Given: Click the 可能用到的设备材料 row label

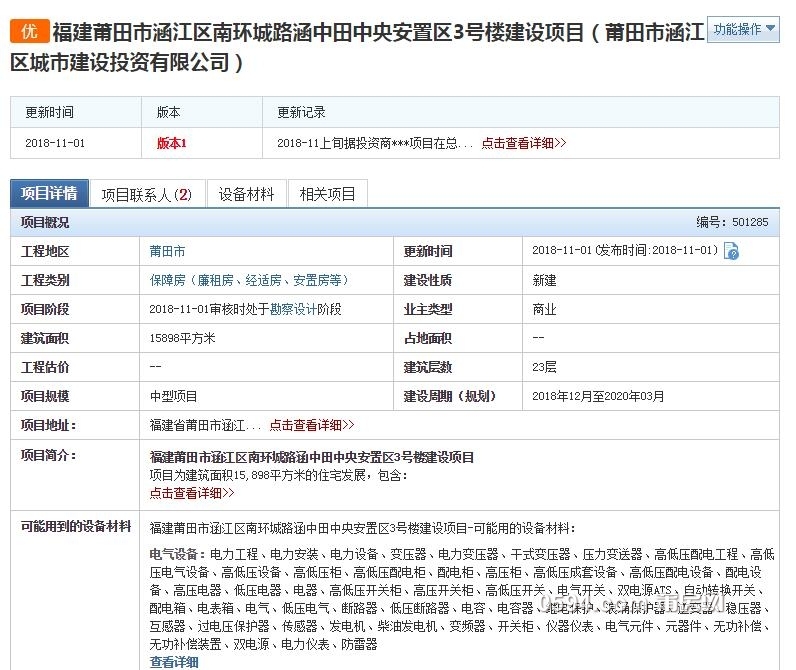Looking at the screenshot, I should pyautogui.click(x=76, y=526).
